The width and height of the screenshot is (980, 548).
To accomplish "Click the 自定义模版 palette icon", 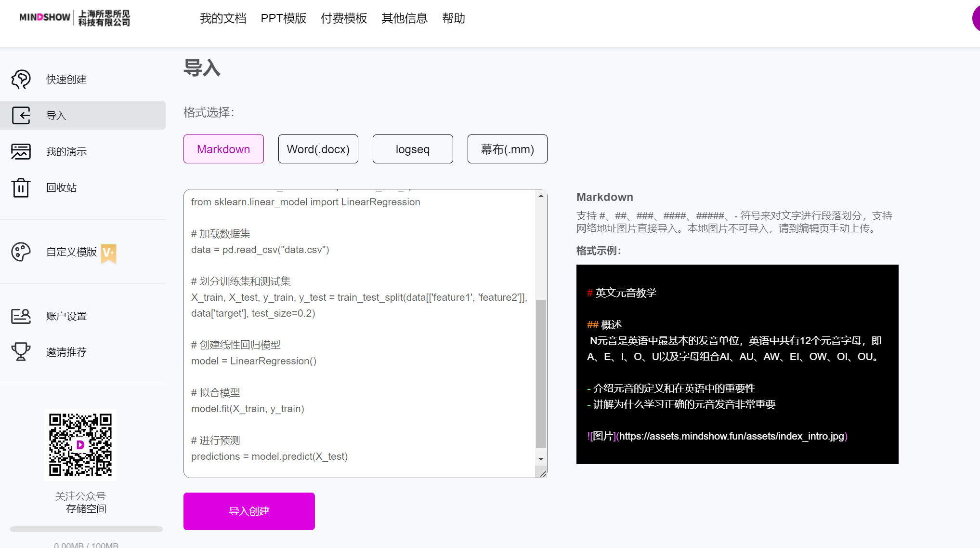I will click(20, 252).
